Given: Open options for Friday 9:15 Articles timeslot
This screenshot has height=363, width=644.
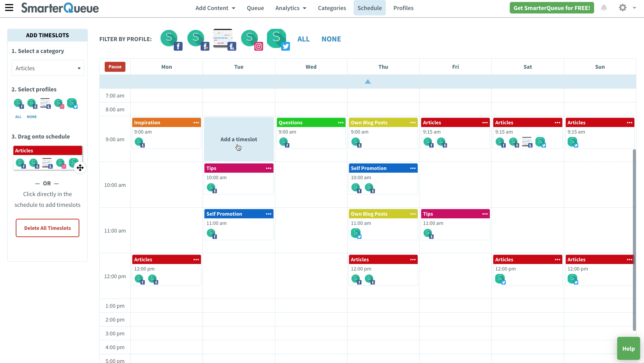Looking at the screenshot, I should click(485, 122).
